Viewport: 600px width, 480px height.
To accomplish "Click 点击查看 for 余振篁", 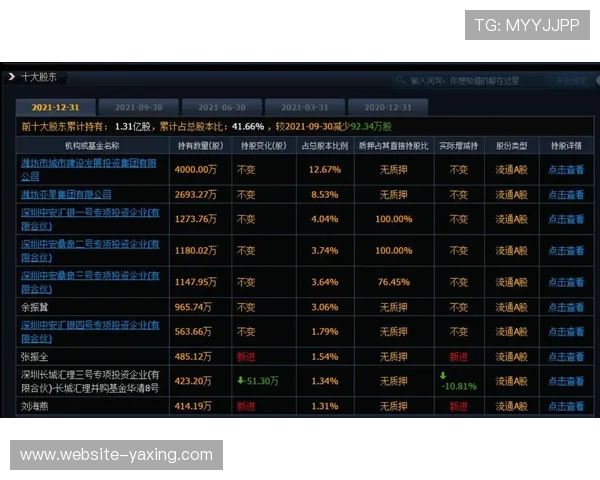I will 566,307.
